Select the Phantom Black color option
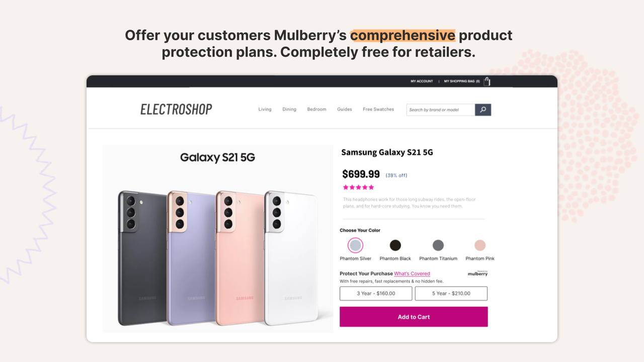644x362 pixels. pyautogui.click(x=395, y=245)
